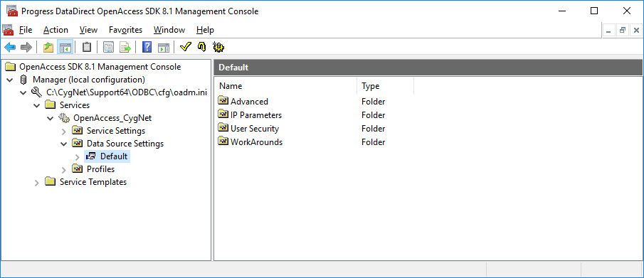Select the User Security name in list
The height and width of the screenshot is (278, 644).
pos(255,129)
